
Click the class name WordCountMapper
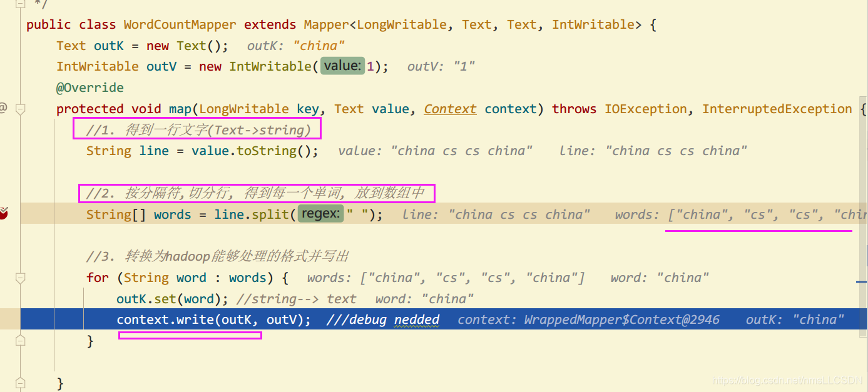click(x=180, y=24)
